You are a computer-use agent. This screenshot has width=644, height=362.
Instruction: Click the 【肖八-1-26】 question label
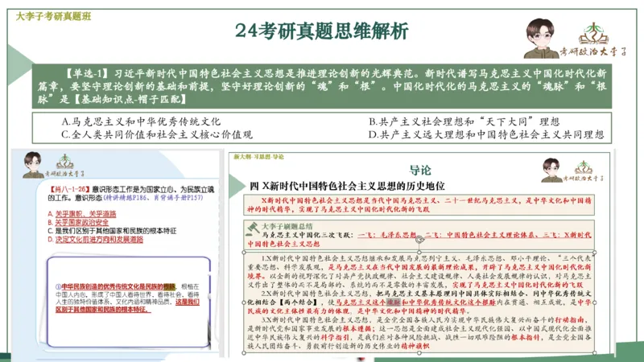pos(69,189)
